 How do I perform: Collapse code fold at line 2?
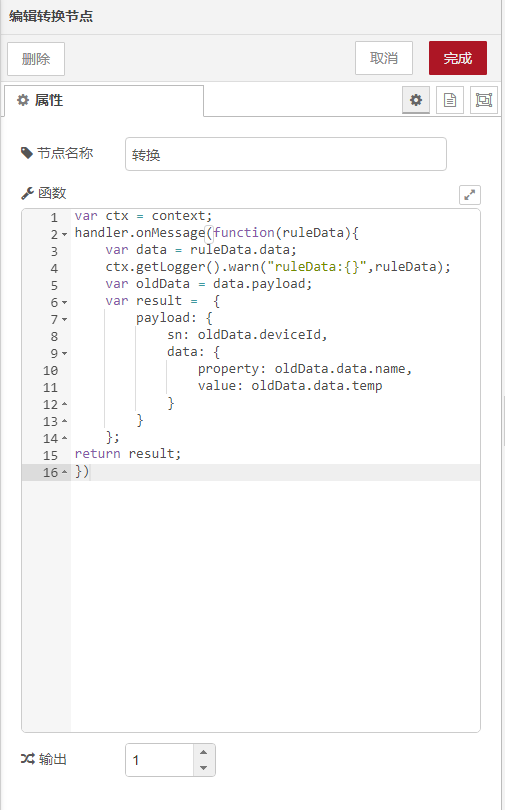tap(65, 235)
